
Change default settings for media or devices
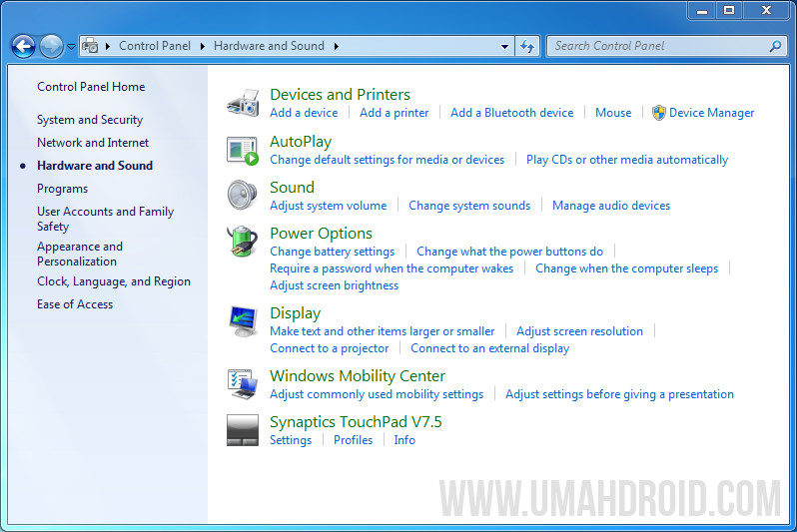[388, 160]
